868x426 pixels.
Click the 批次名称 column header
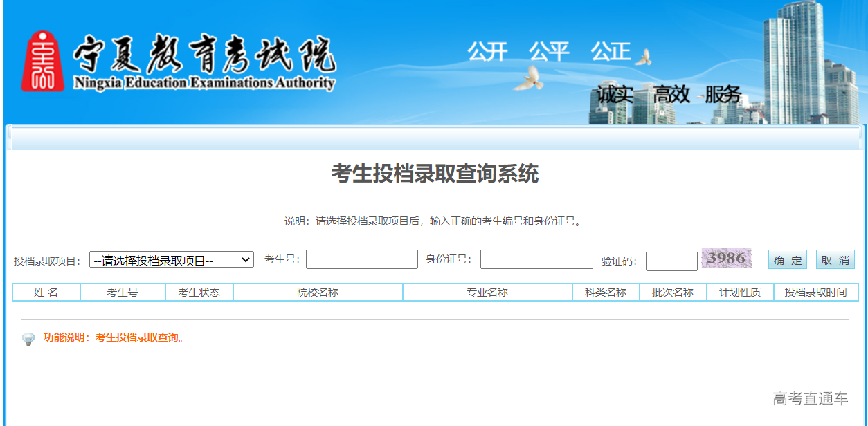(x=673, y=292)
